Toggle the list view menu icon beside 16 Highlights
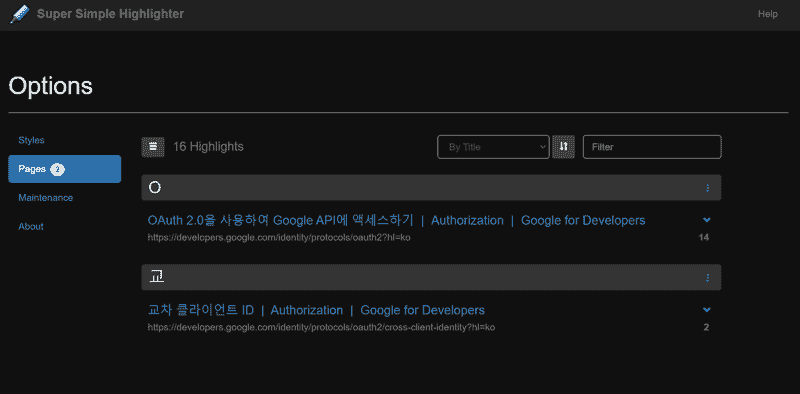Screen dimensions: 800x394 tap(153, 146)
